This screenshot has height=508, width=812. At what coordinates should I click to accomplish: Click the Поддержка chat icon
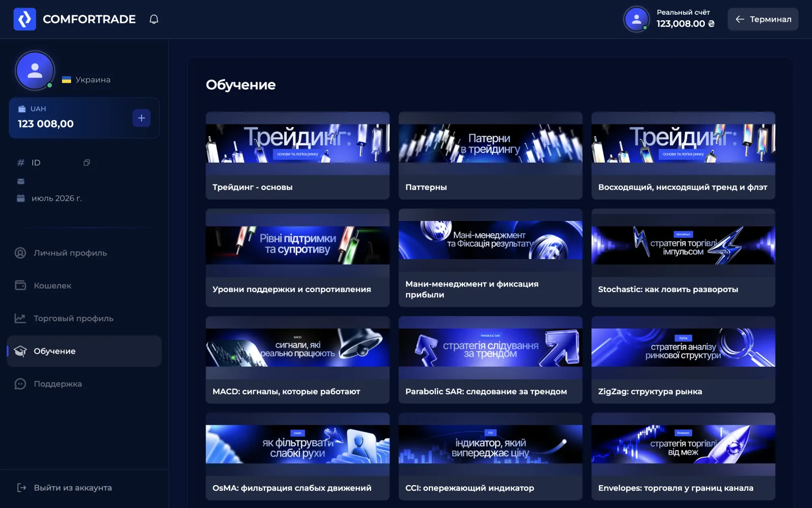click(x=20, y=384)
